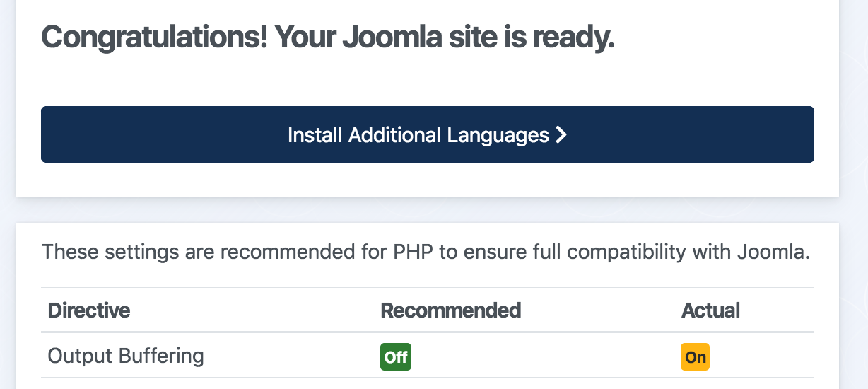
Task: Click the Actual column header
Action: pos(710,310)
